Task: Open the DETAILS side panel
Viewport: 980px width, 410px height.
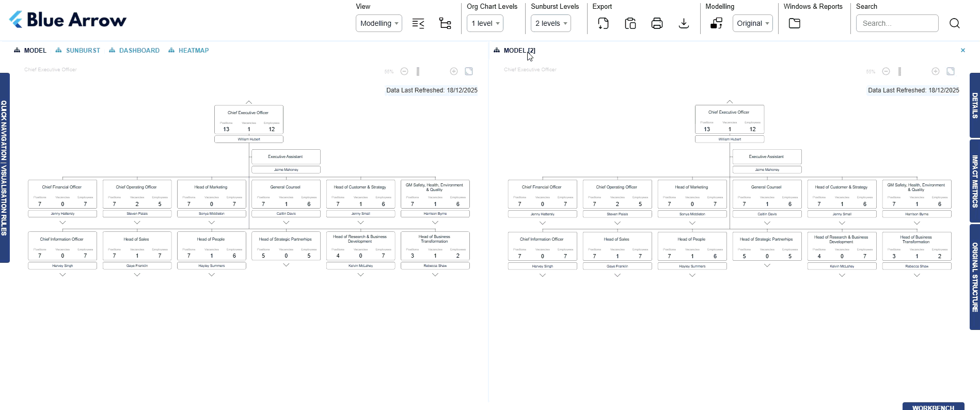Action: tap(975, 105)
